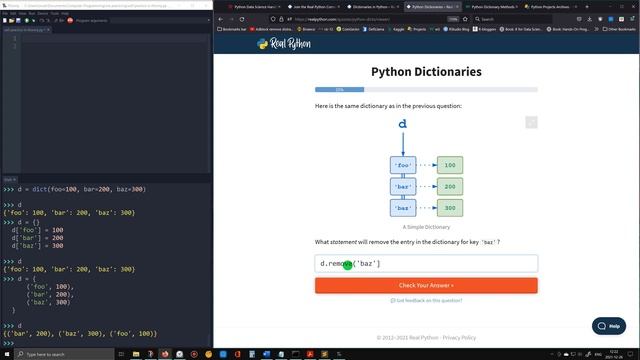The width and height of the screenshot is (640, 360).
Task: Open Other Bookmarks folder
Action: coord(619,29)
